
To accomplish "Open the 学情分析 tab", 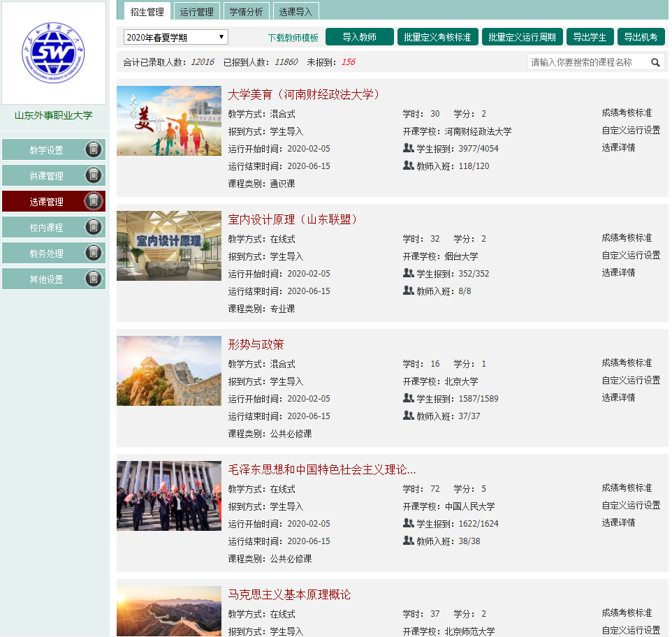I will [x=246, y=12].
